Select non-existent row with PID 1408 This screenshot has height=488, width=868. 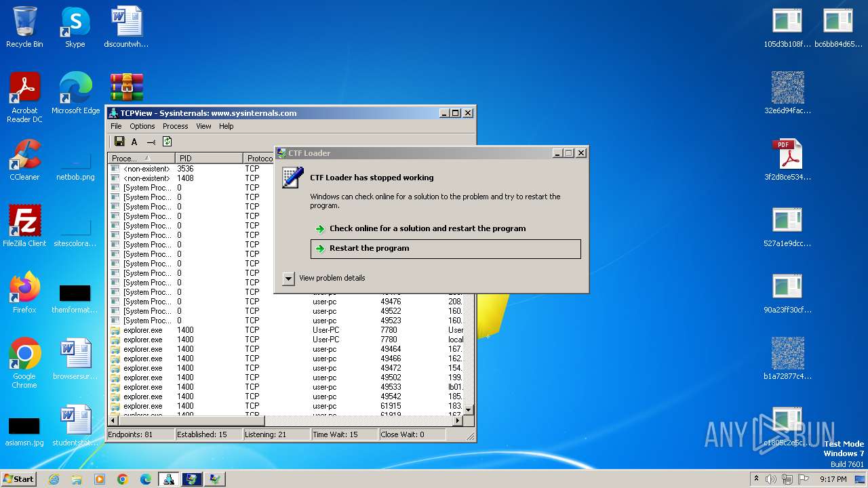coord(285,178)
